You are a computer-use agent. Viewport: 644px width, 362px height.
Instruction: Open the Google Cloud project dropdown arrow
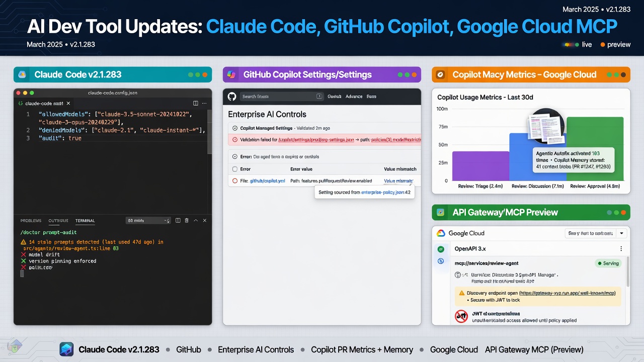click(622, 233)
